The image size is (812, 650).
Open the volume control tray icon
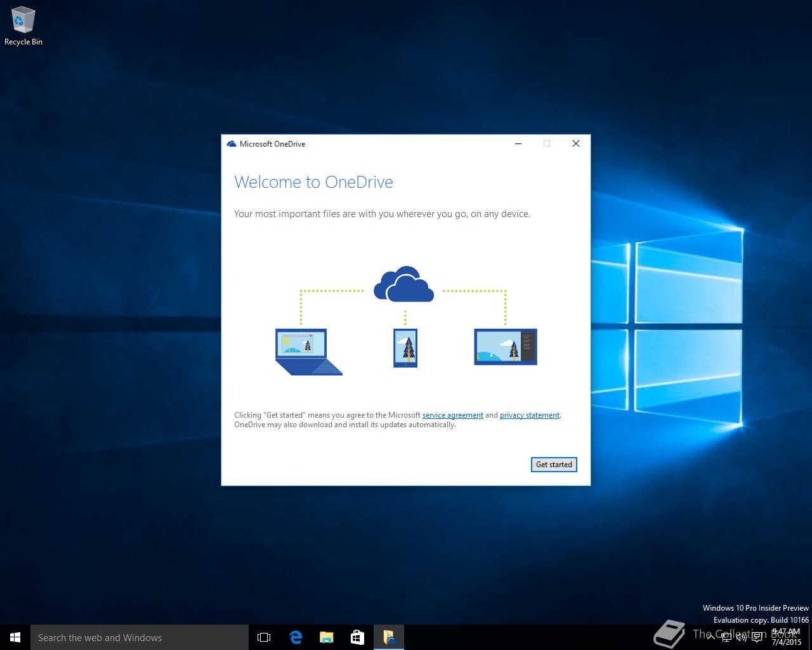tap(742, 637)
